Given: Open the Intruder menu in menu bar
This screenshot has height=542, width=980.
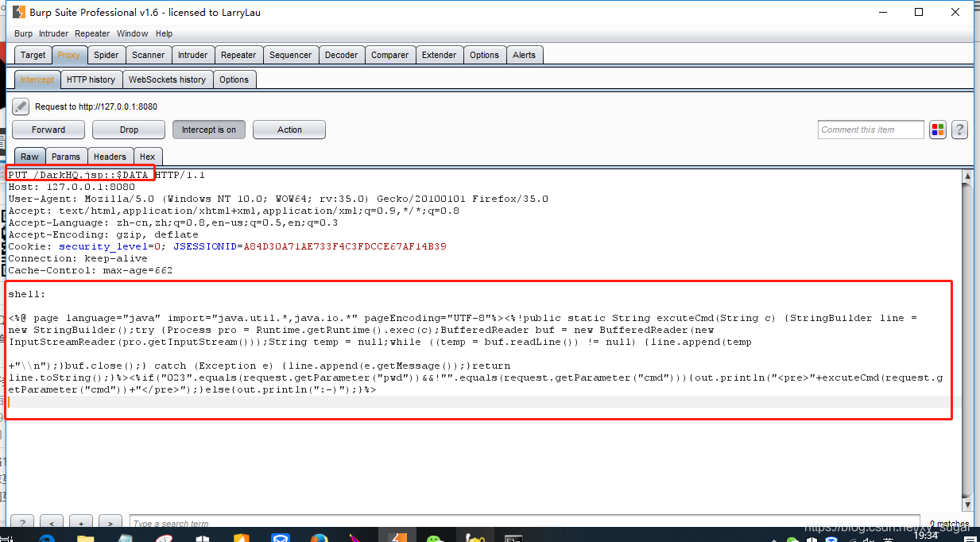Looking at the screenshot, I should (x=54, y=33).
